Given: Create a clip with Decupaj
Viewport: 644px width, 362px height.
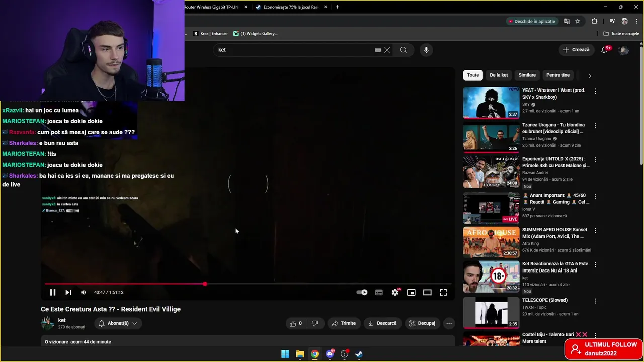Looking at the screenshot, I should coord(422,323).
